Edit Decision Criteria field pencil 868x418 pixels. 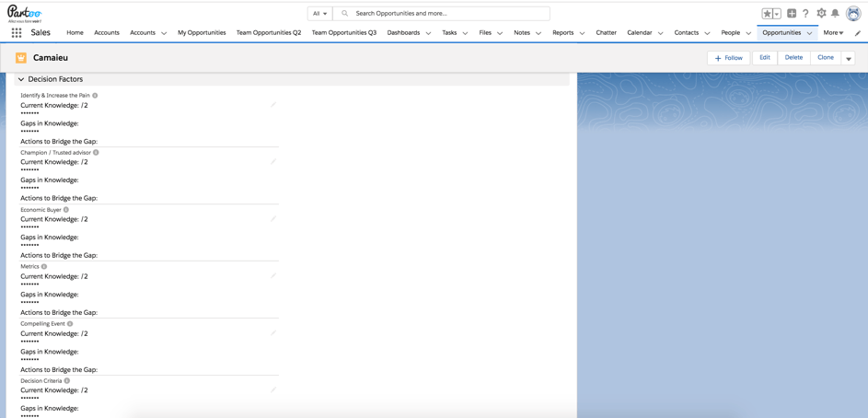(272, 389)
